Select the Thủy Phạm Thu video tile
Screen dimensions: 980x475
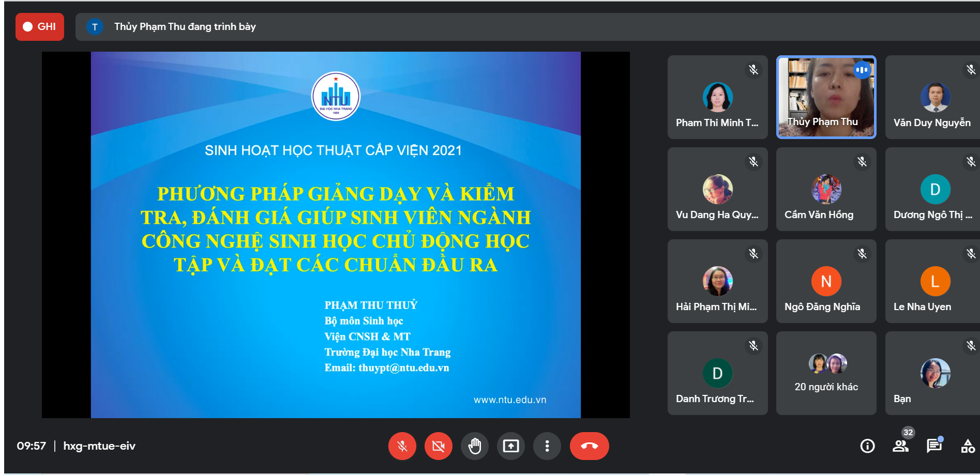tap(826, 97)
